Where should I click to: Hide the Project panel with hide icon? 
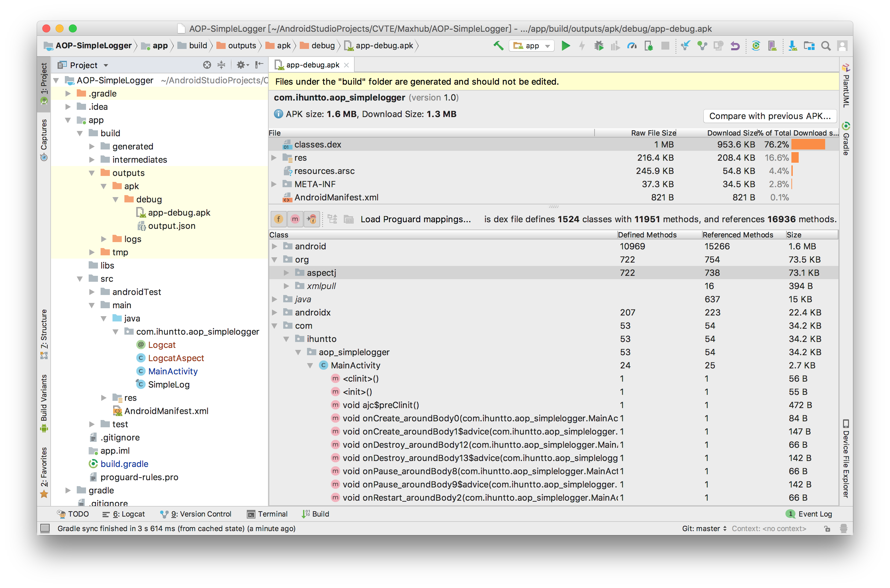point(259,65)
